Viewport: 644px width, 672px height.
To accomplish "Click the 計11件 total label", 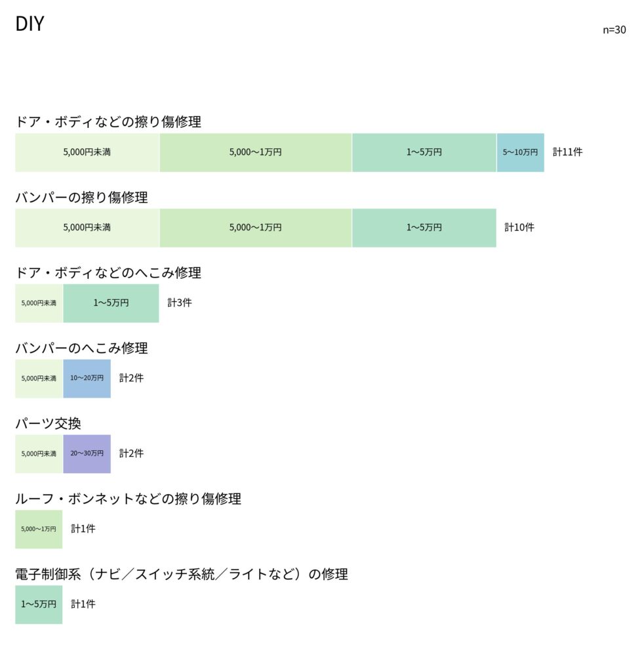I will [x=568, y=152].
